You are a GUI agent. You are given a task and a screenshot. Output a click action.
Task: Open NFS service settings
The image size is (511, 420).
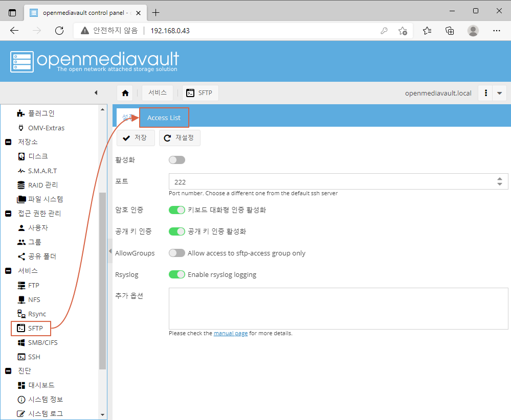click(x=29, y=299)
